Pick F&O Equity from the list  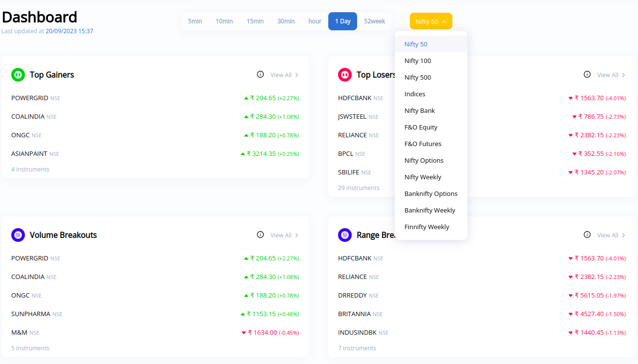coord(431,127)
